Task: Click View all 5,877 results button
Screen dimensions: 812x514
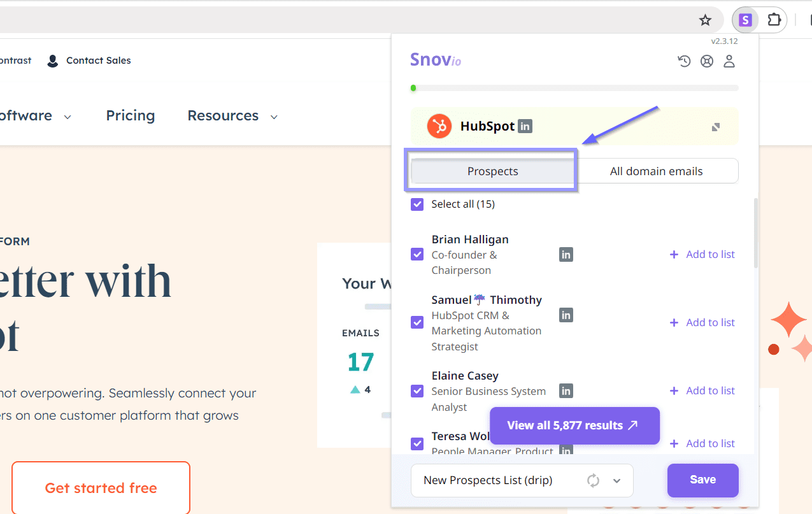Action: tap(574, 425)
